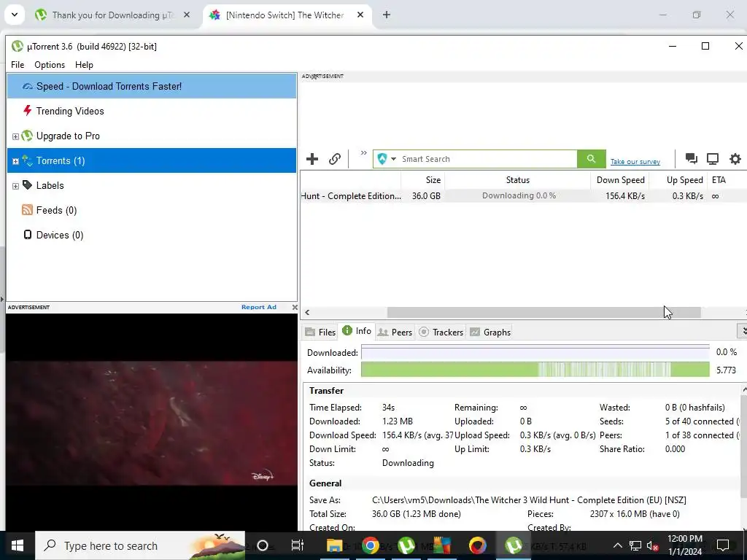Click the taskbar Type here to search box

click(140, 545)
